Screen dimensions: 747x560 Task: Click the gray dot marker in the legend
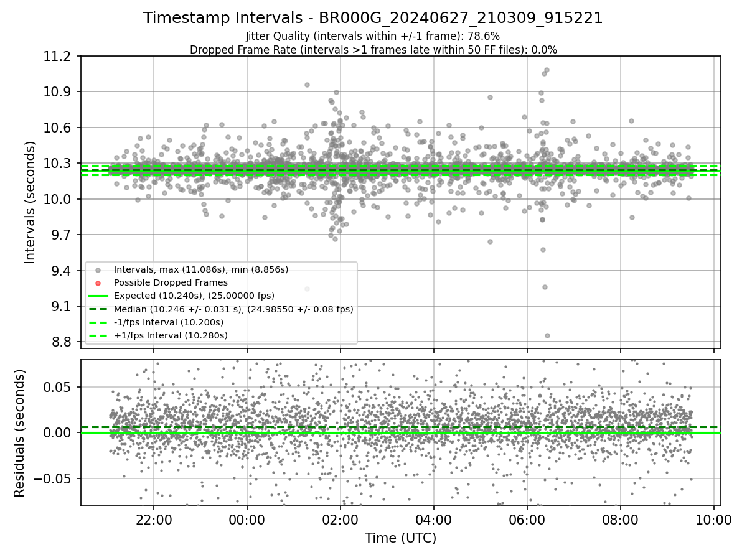tap(98, 270)
